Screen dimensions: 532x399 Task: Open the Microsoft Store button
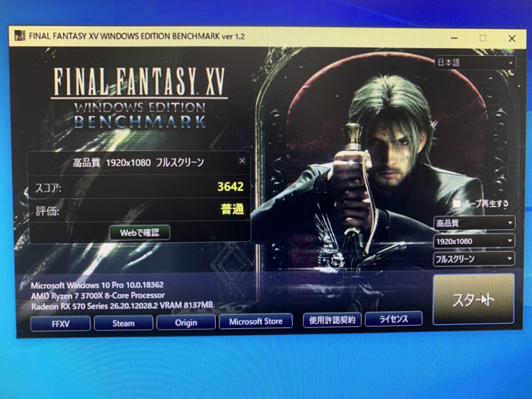pos(256,321)
